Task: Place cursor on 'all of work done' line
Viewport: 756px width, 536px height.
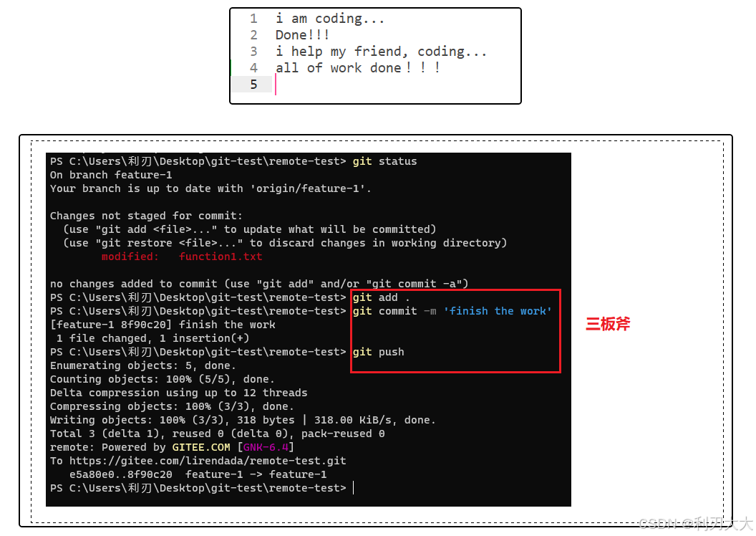Action: [x=357, y=68]
